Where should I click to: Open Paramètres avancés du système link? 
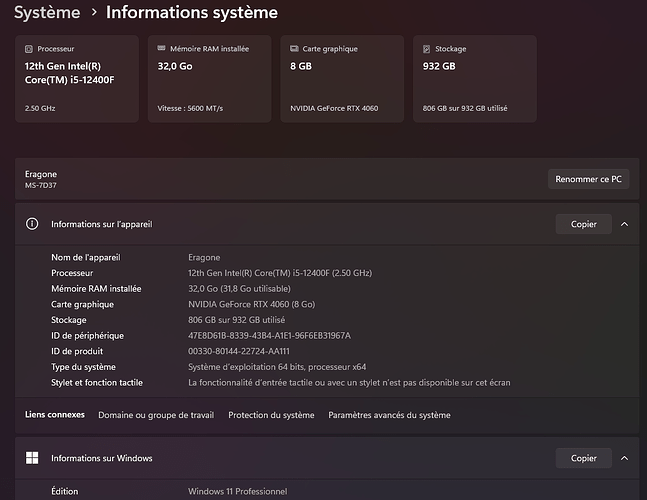coord(389,415)
